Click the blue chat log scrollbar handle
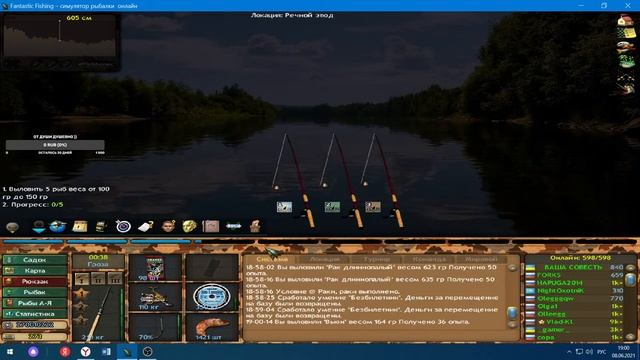The width and height of the screenshot is (640, 360). click(x=512, y=313)
